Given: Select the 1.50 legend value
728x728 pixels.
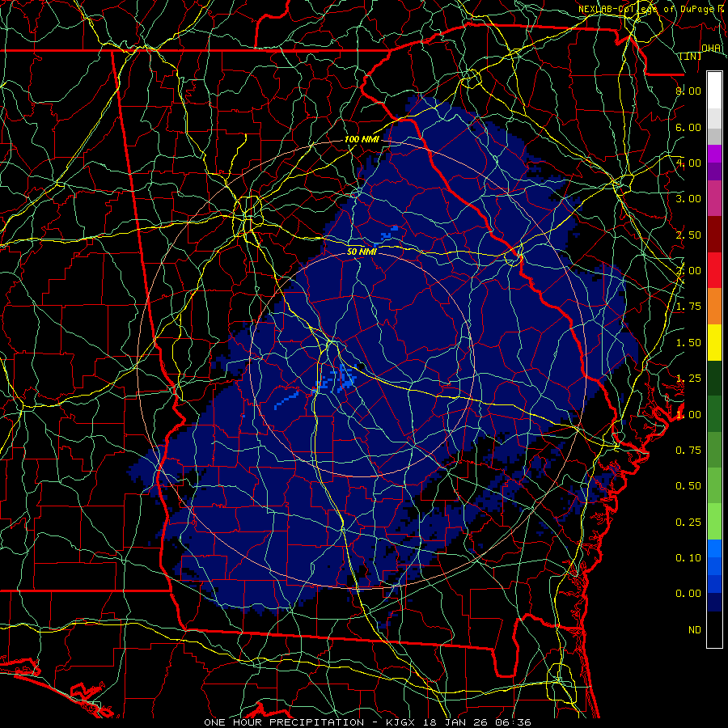Looking at the screenshot, I should [688, 343].
